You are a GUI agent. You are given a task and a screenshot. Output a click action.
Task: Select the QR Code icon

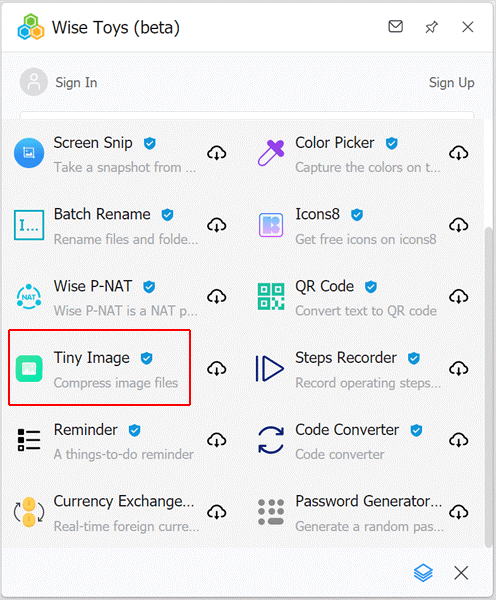click(x=271, y=297)
